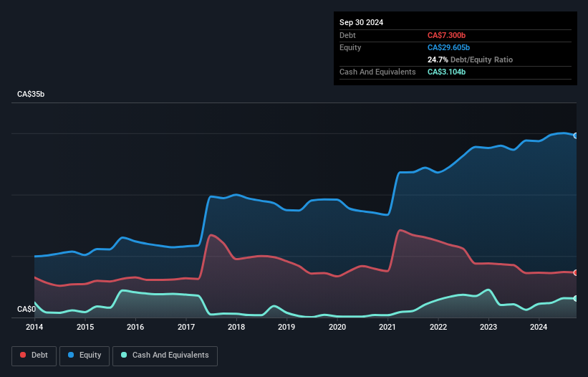Click the 2018 x-axis label
This screenshot has width=588, height=377.
pyautogui.click(x=236, y=327)
